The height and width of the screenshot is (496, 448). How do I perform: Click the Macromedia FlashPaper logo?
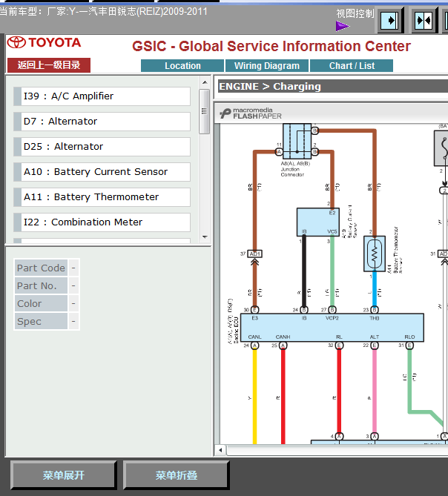(251, 113)
